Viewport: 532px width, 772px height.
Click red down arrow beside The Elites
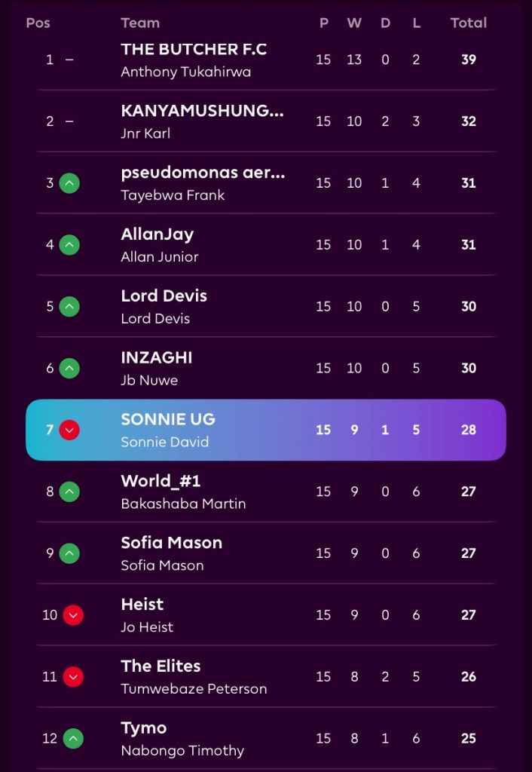73,677
